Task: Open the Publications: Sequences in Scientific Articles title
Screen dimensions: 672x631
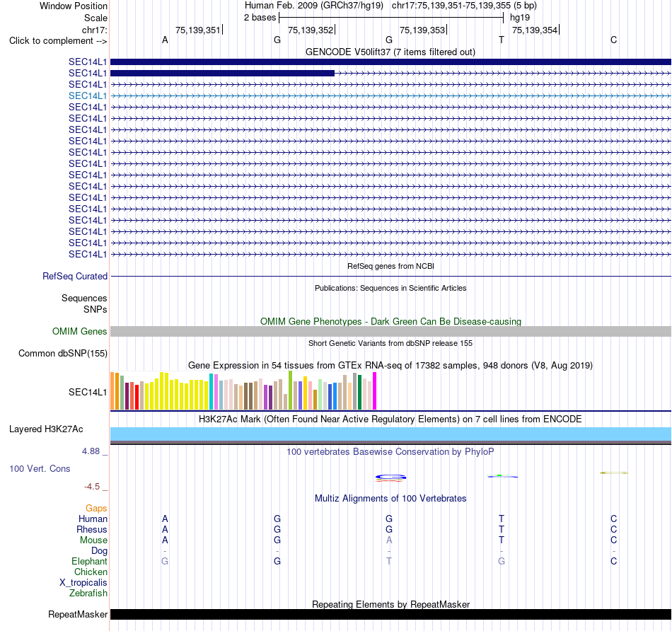Action: tap(390, 288)
